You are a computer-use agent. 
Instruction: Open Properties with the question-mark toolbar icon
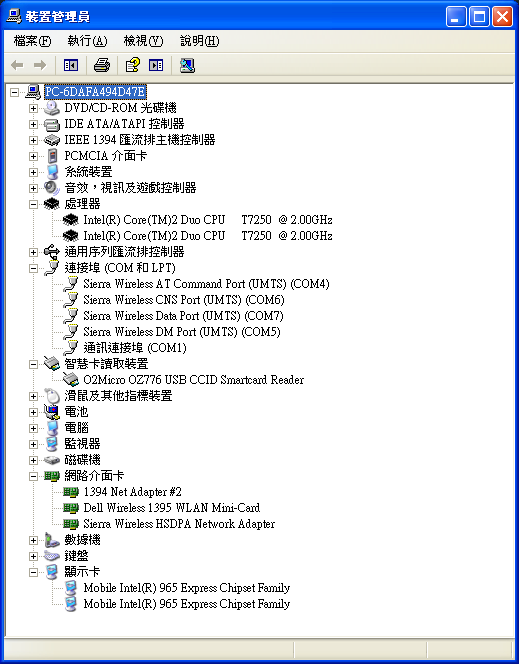coord(133,65)
